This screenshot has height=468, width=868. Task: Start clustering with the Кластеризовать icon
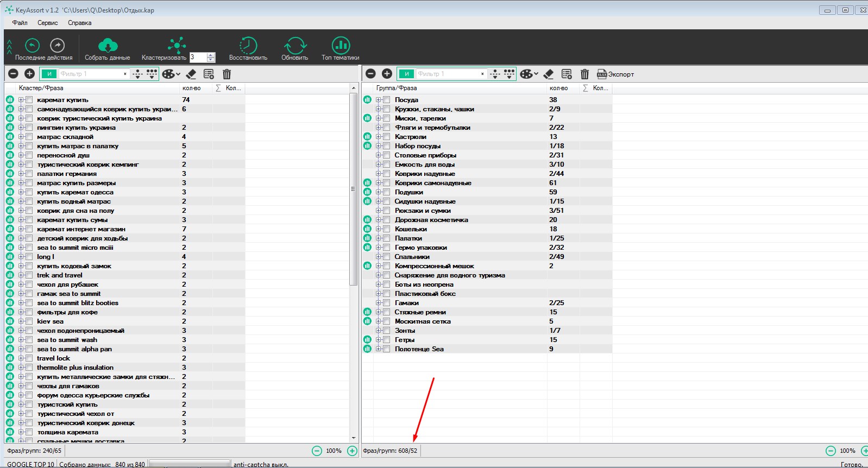[177, 45]
